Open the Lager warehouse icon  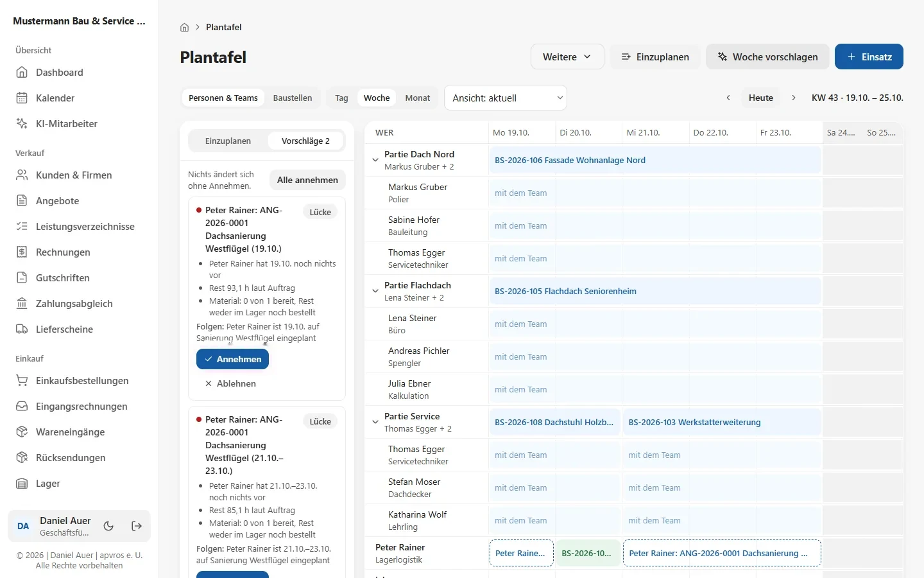(22, 484)
